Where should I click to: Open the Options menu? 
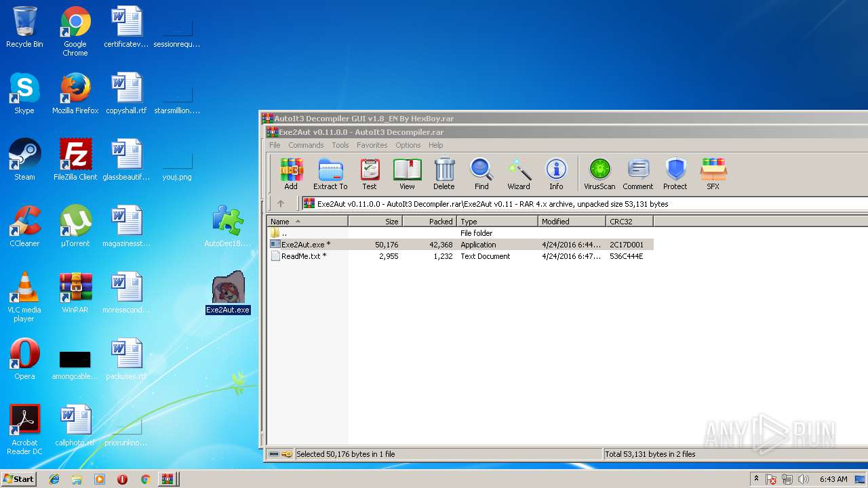coord(408,145)
